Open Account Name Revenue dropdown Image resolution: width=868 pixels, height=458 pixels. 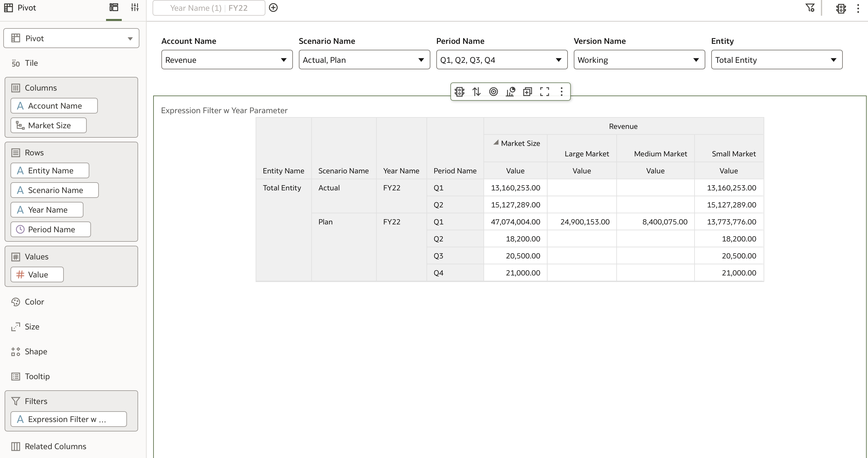pos(227,60)
